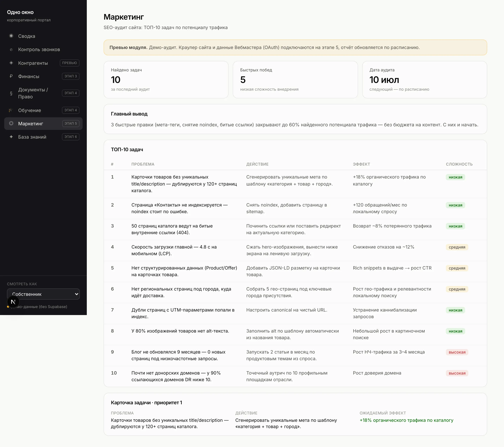This screenshot has height=447, width=504.
Task: Click the ПРЕВЬЮ badge on Контрагенты
Action: coord(69,63)
